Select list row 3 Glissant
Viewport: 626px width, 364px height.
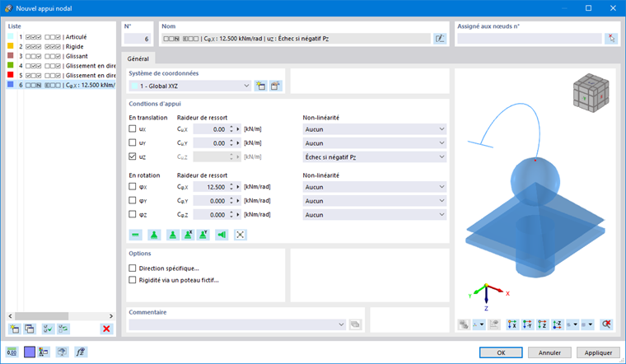pos(61,56)
